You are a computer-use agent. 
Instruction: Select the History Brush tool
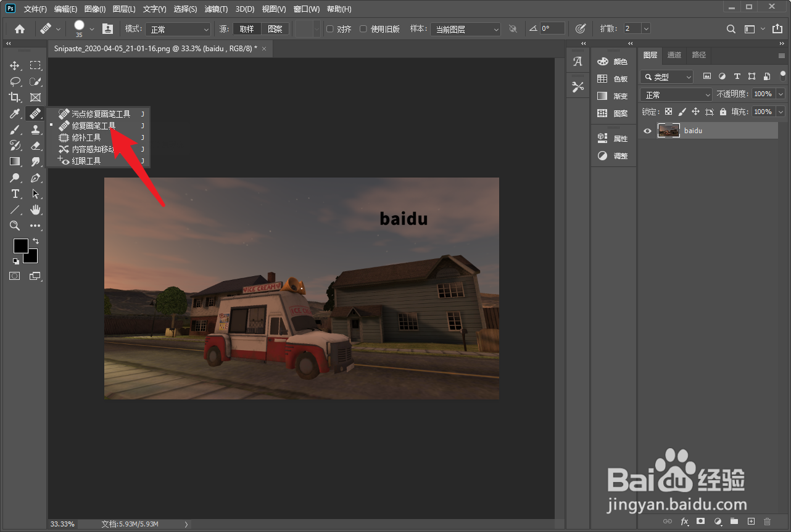tap(15, 145)
